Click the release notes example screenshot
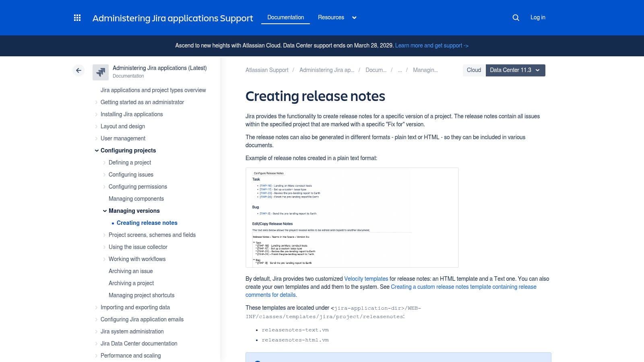Viewport: 644px width, 362px height. (352, 218)
